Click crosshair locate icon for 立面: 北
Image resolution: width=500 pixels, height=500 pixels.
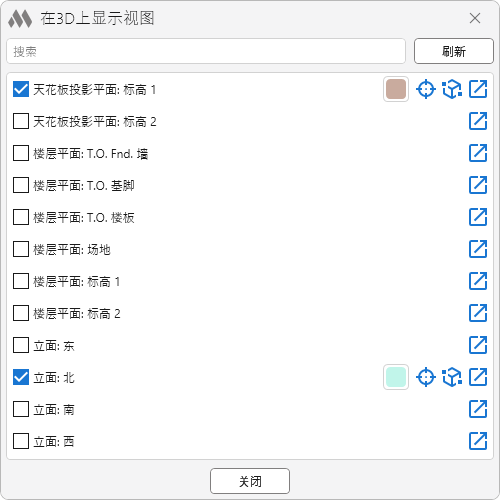(426, 377)
